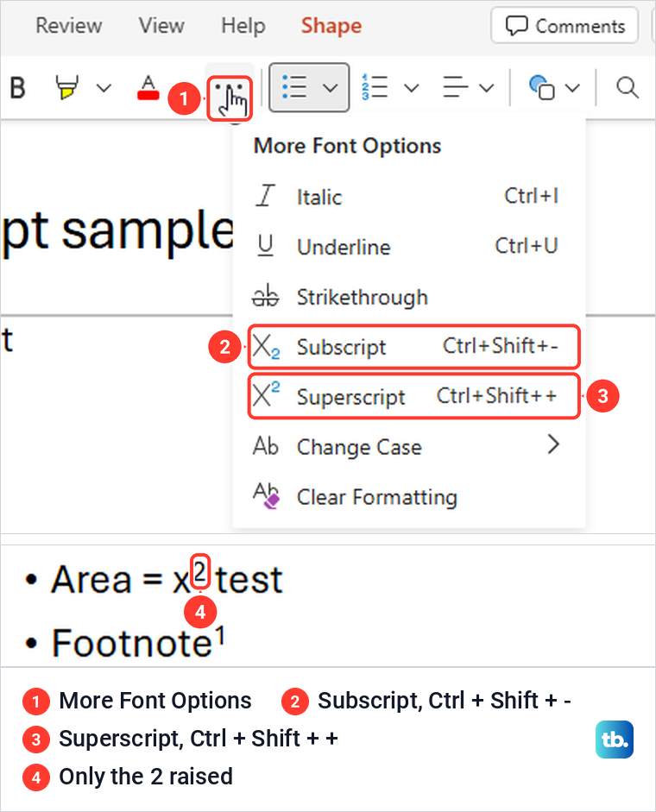Viewport: 656px width, 812px height.
Task: Select Strikethrough menu entry
Action: 409,297
